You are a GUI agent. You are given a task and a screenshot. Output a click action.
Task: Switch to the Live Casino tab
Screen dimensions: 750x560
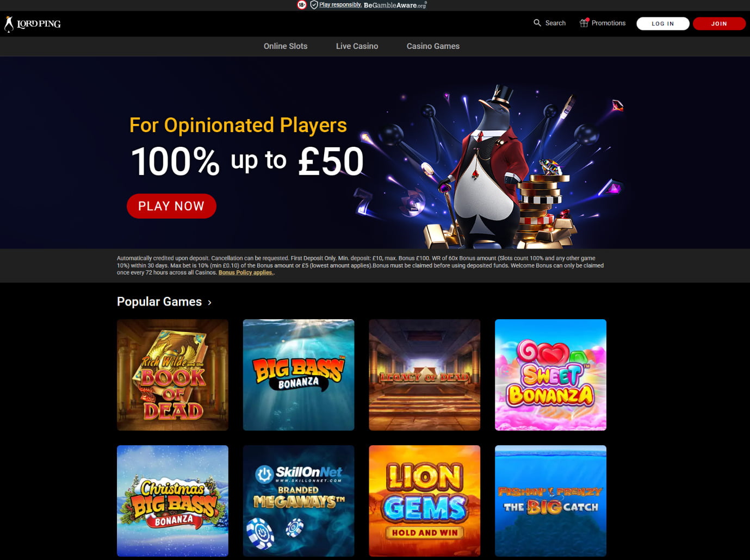pos(357,46)
